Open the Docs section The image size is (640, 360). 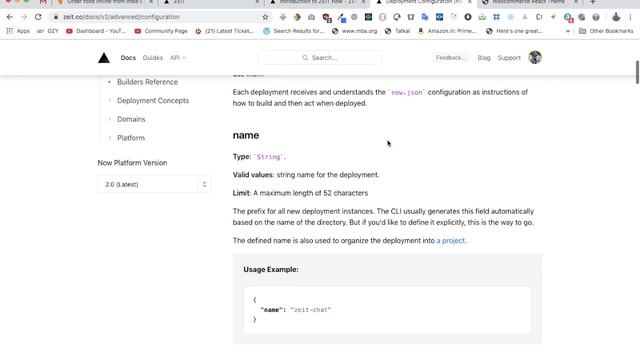pyautogui.click(x=128, y=58)
